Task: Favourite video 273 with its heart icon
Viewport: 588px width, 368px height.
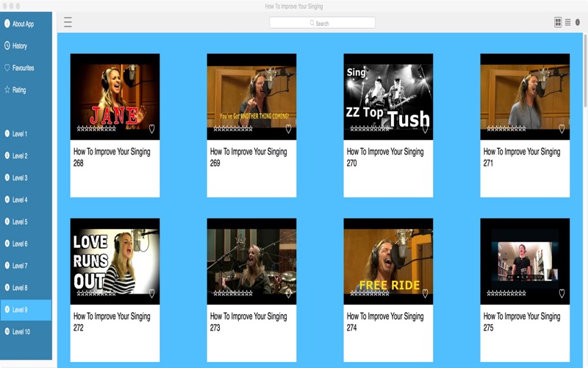Action: (288, 293)
